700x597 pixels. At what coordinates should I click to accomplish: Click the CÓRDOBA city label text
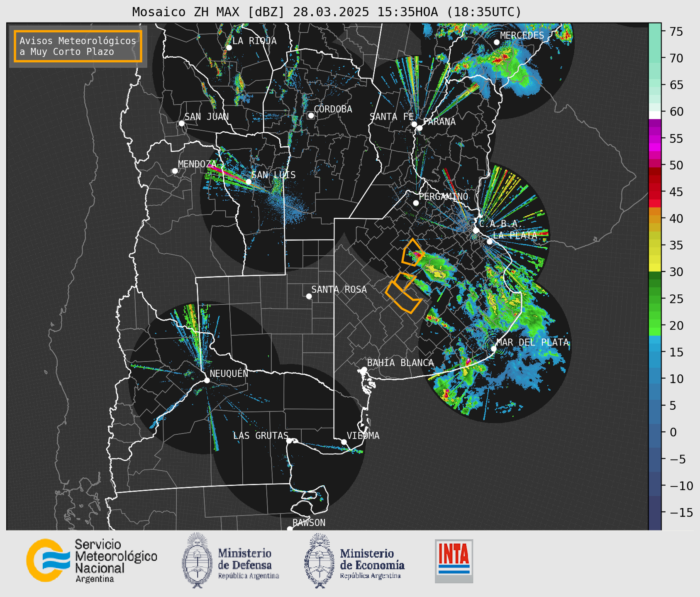[333, 109]
